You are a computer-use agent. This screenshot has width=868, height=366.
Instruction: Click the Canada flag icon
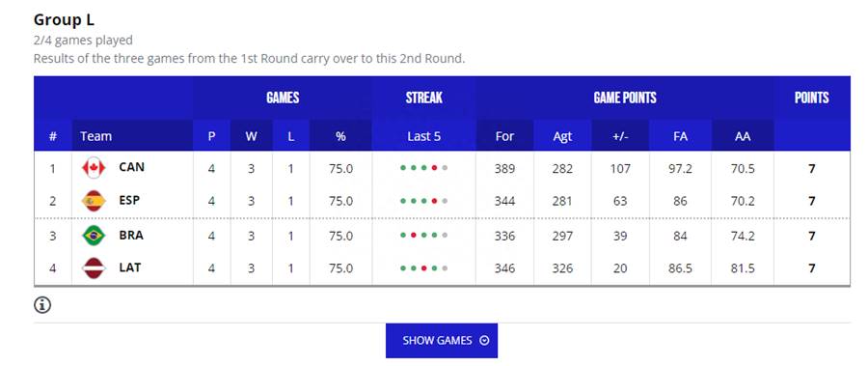point(94,167)
